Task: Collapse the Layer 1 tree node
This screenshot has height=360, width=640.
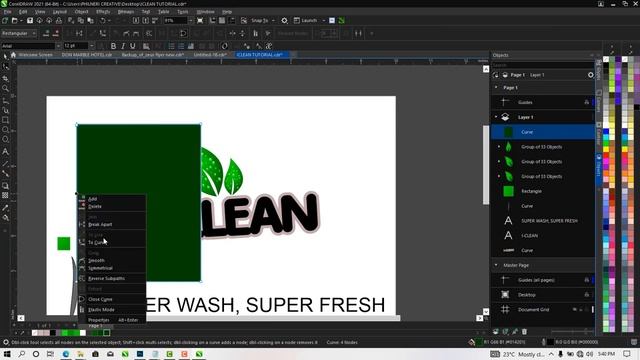Action: tap(496, 117)
